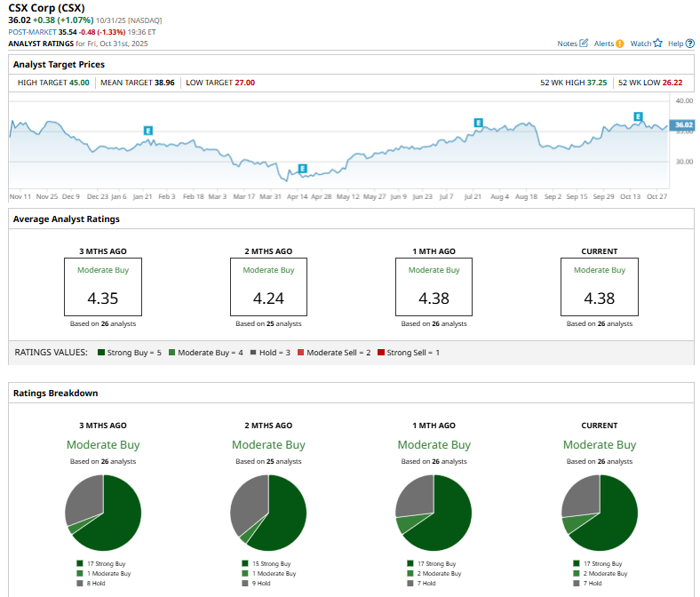The width and height of the screenshot is (700, 597).
Task: Click the 4.35 average rating box
Action: [x=103, y=287]
